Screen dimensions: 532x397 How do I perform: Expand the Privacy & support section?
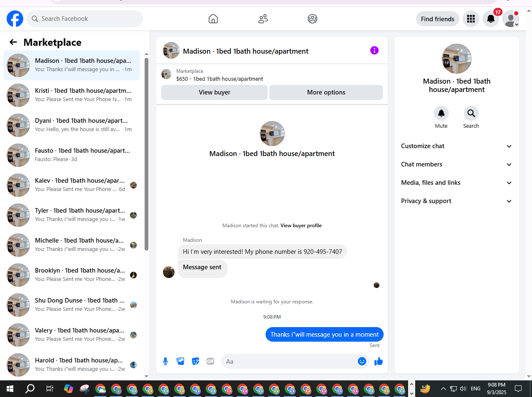tap(457, 201)
